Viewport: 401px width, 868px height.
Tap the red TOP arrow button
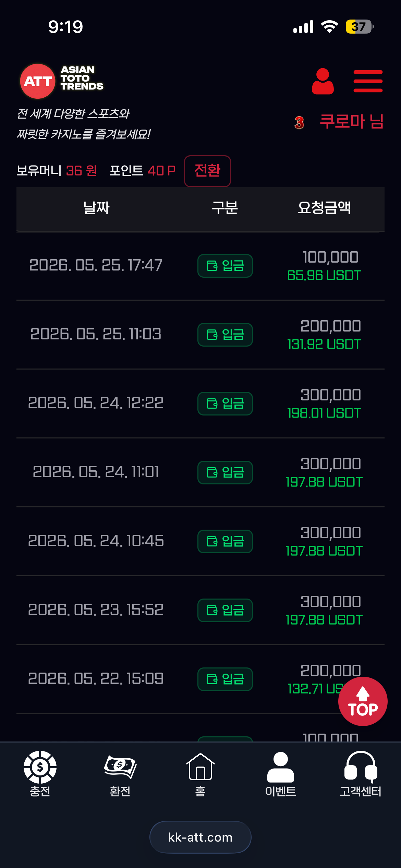tap(363, 701)
